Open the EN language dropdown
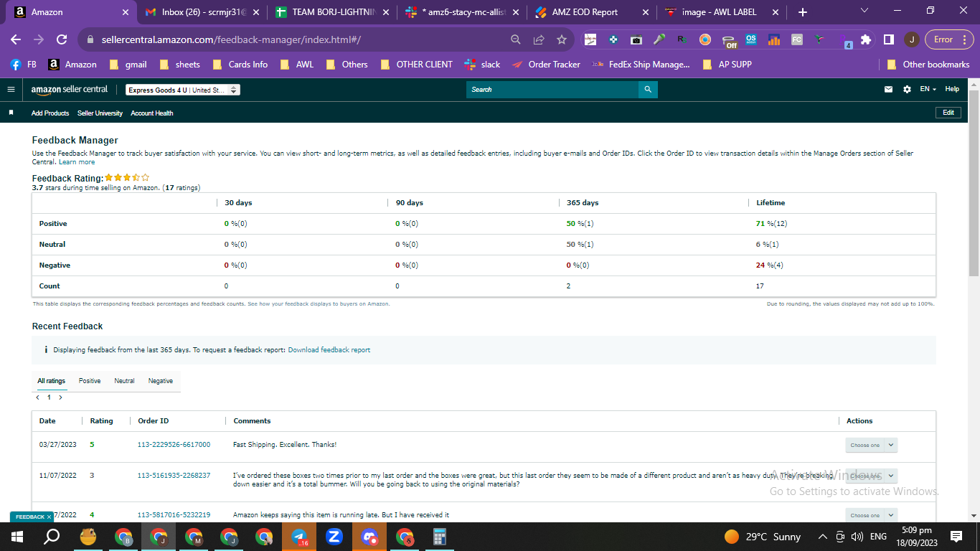The height and width of the screenshot is (551, 980). click(x=928, y=89)
